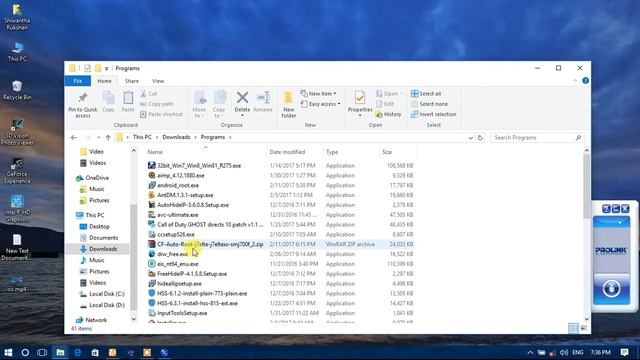
Task: Click Select all in ribbon
Action: tap(426, 94)
